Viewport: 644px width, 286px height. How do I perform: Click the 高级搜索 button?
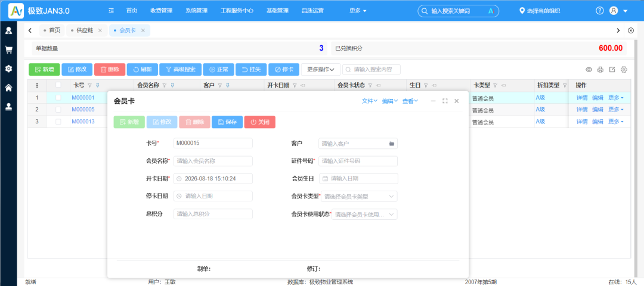pos(180,69)
